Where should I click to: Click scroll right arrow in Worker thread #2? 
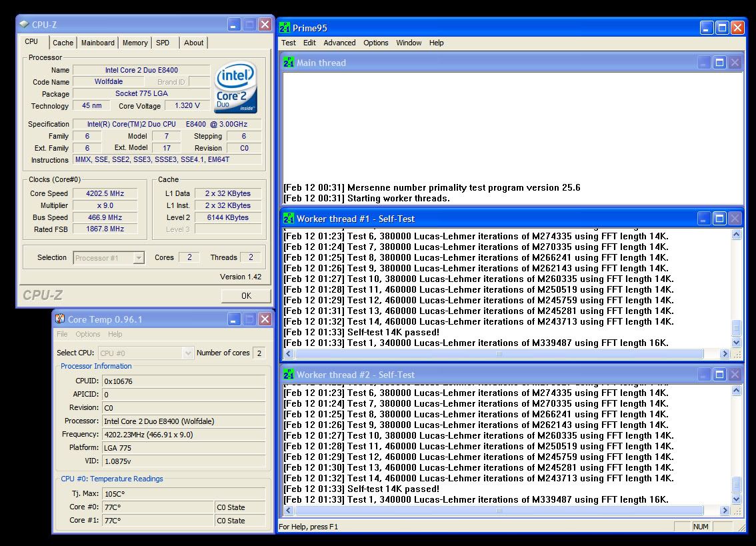pyautogui.click(x=724, y=510)
